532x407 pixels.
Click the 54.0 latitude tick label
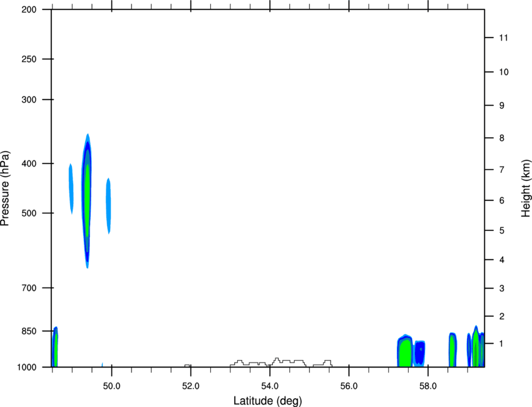270,386
